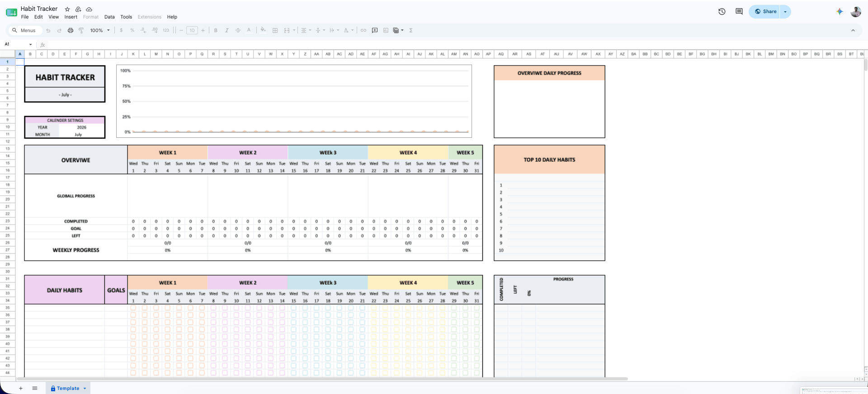The height and width of the screenshot is (394, 868).
Task: Insert a chart
Action: 386,30
